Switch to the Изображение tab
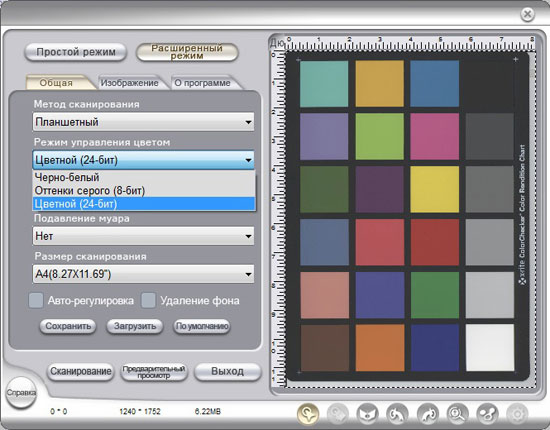Screen dimensions: 550x430 129,83
